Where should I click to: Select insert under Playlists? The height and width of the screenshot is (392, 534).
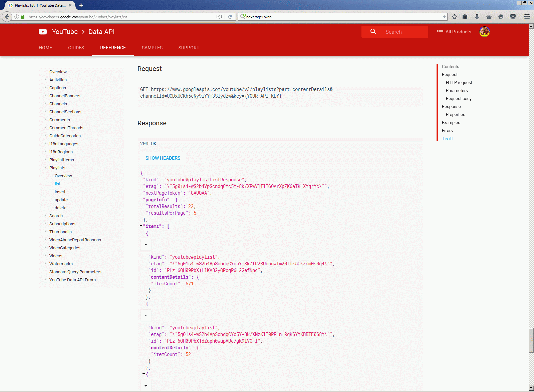point(60,192)
